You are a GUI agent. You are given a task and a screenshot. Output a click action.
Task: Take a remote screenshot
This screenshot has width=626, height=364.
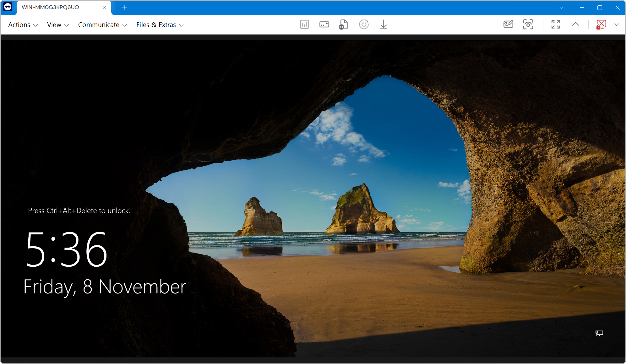(528, 24)
